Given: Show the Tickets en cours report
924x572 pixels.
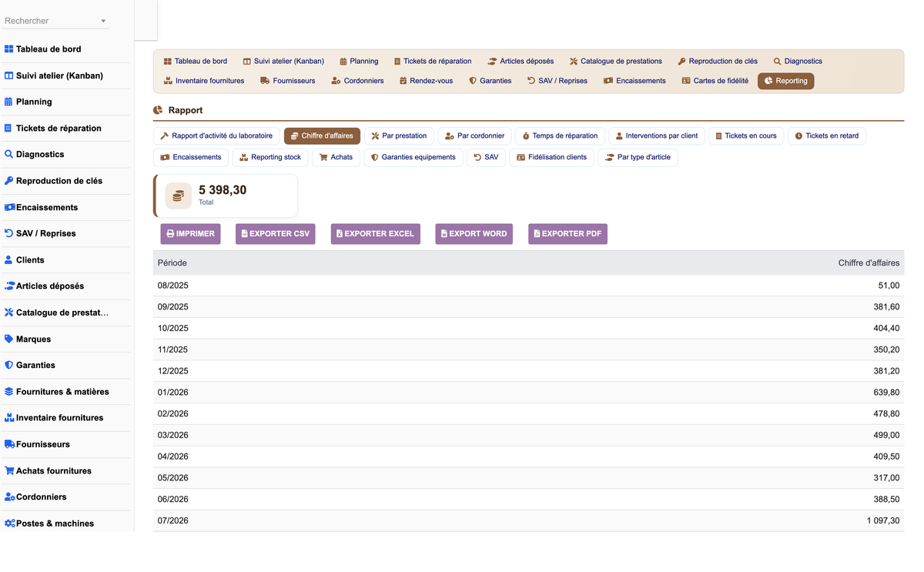Looking at the screenshot, I should [x=746, y=136].
